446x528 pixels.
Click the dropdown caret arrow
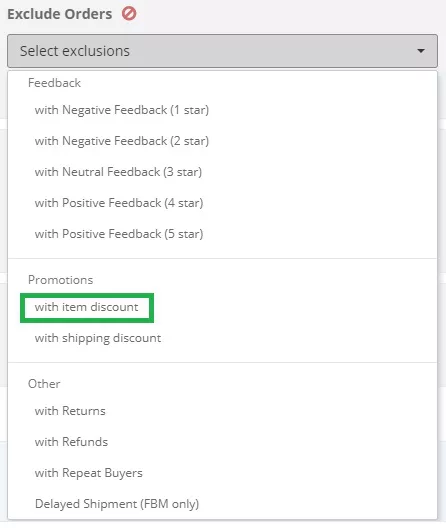tap(421, 51)
